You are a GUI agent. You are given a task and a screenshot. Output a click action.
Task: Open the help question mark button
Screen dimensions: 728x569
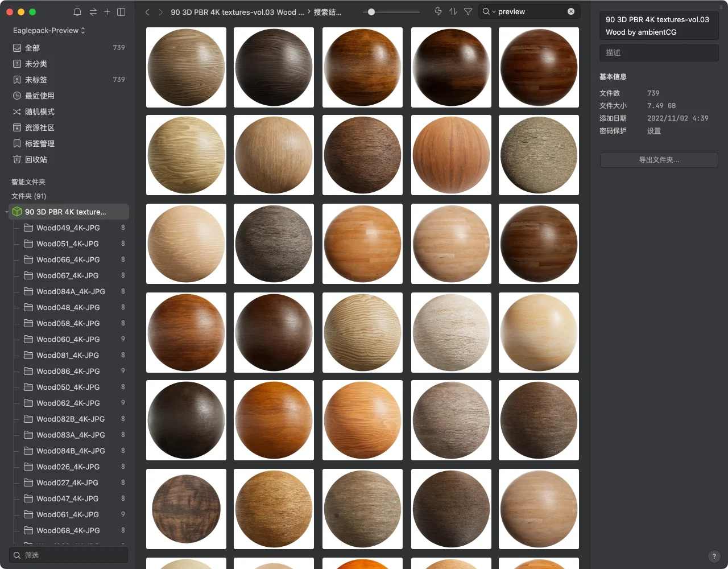714,556
